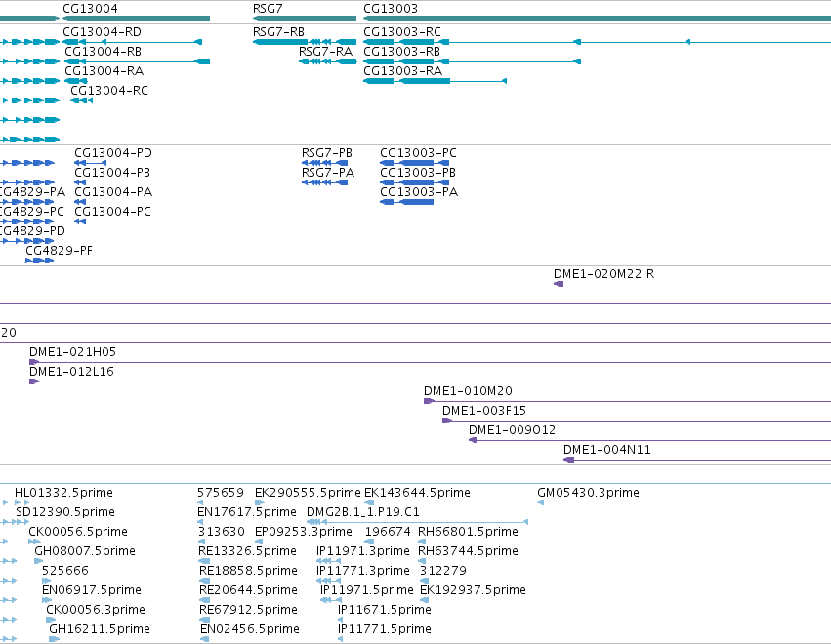Select the RSG7-PA protein feature

click(x=325, y=182)
